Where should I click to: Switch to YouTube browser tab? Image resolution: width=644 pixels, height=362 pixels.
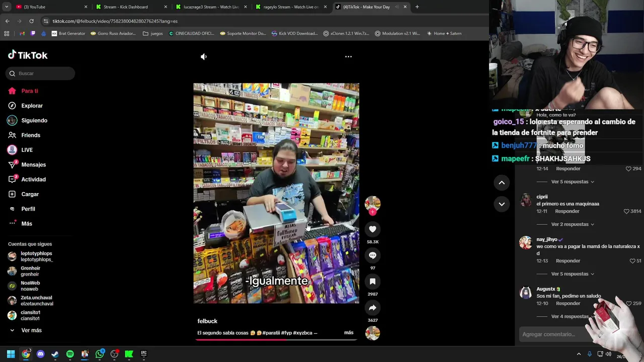coord(50,7)
